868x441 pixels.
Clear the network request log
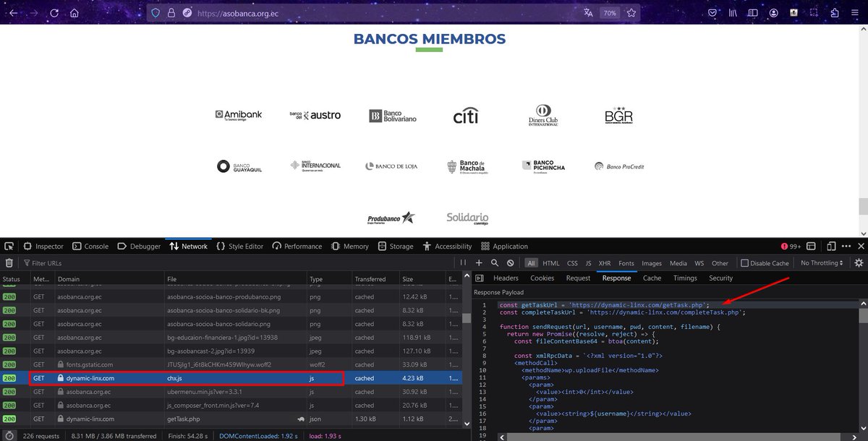coord(9,263)
